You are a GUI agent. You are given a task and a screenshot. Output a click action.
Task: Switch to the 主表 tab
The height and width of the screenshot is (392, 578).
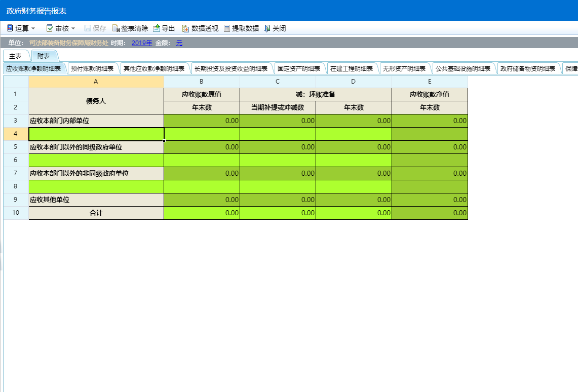point(16,56)
